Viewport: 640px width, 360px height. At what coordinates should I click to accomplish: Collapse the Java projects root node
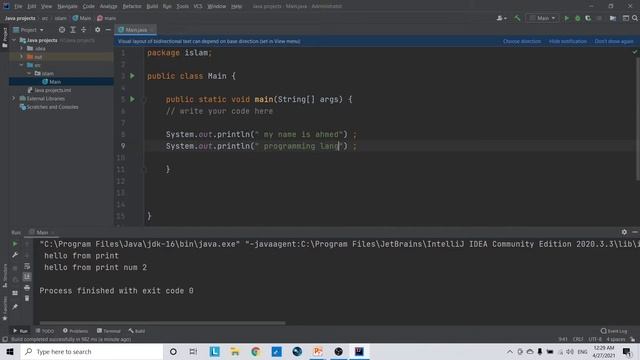[14, 40]
